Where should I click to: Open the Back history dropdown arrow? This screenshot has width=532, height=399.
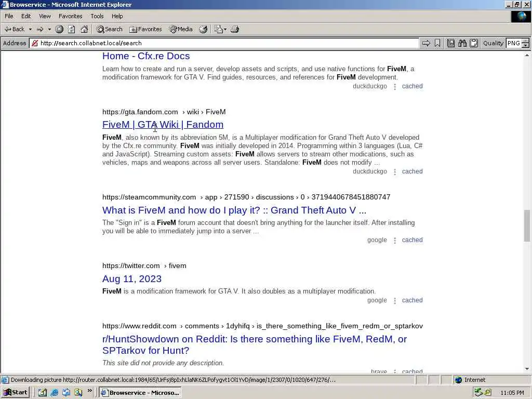(x=30, y=29)
